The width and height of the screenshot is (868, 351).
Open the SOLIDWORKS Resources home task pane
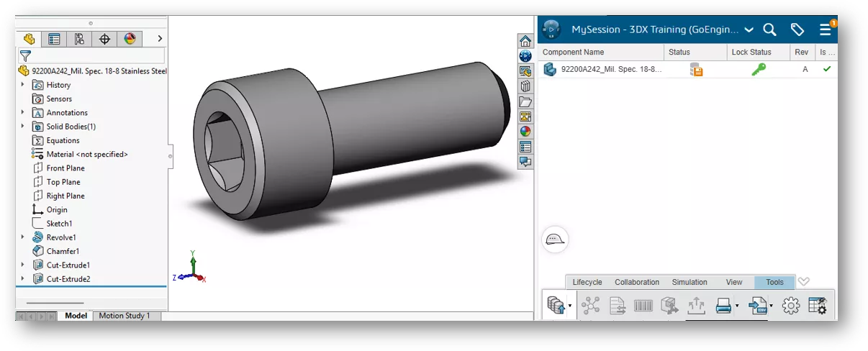point(525,41)
